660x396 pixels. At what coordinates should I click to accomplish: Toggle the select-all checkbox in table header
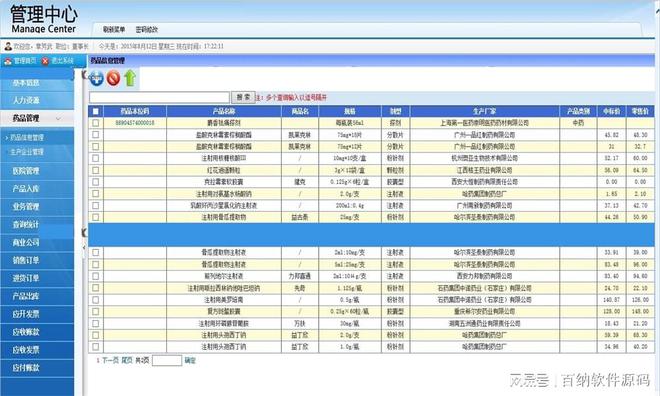(x=96, y=111)
